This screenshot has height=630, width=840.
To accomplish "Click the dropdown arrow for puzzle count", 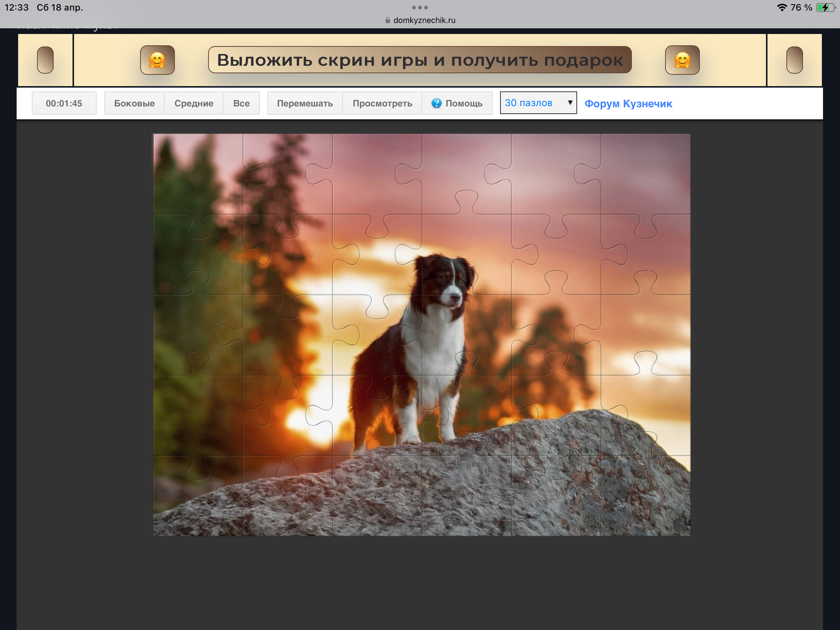I will tap(570, 102).
